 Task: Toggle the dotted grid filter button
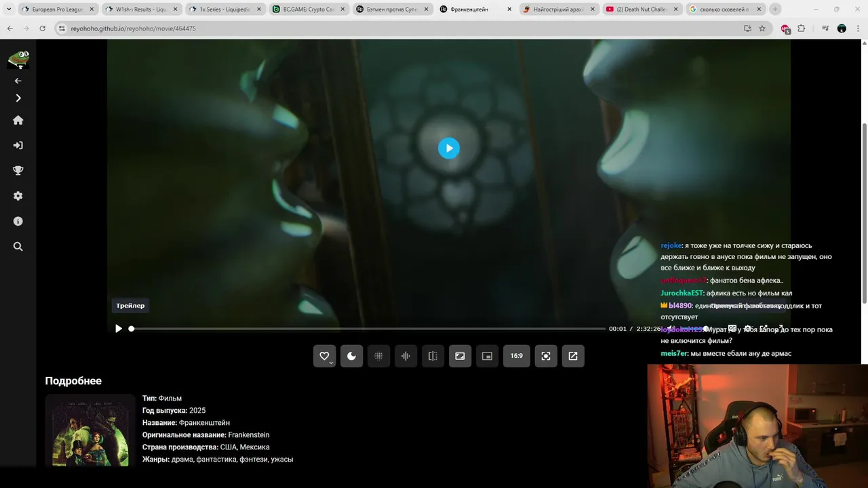point(378,356)
